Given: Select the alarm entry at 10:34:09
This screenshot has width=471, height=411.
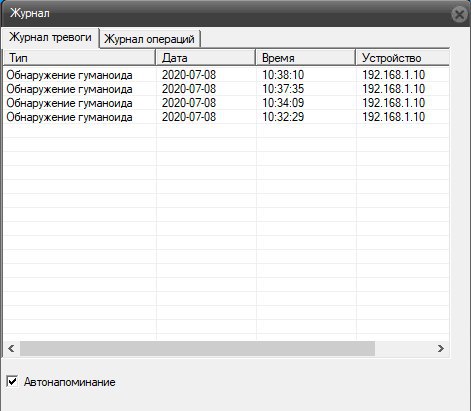Looking at the screenshot, I should pos(226,103).
